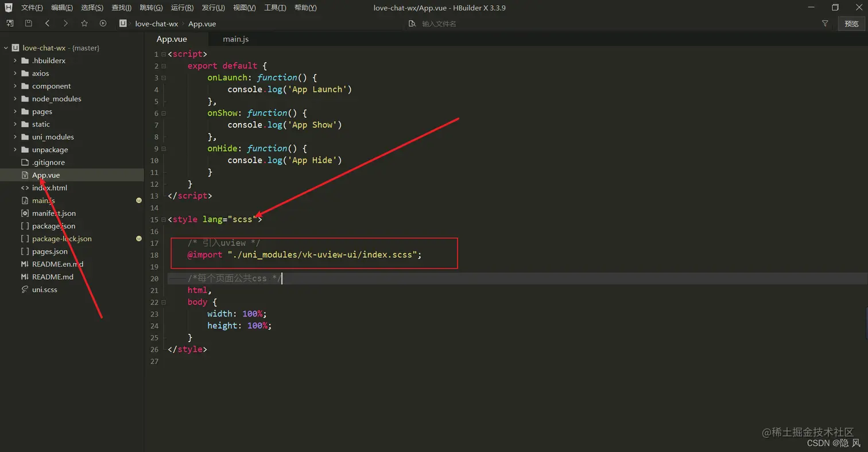The width and height of the screenshot is (868, 452).
Task: Open the 运行(R) menu
Action: coord(182,7)
